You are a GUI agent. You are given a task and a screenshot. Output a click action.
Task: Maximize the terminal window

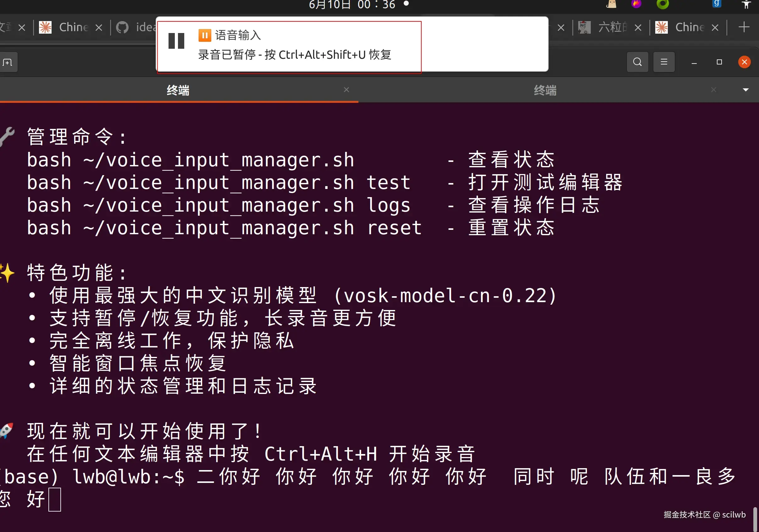(719, 62)
